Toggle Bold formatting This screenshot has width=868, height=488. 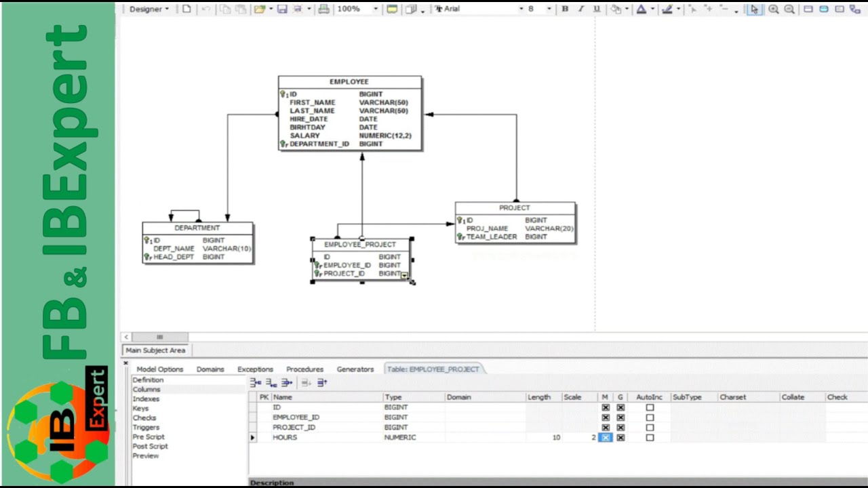pyautogui.click(x=565, y=9)
